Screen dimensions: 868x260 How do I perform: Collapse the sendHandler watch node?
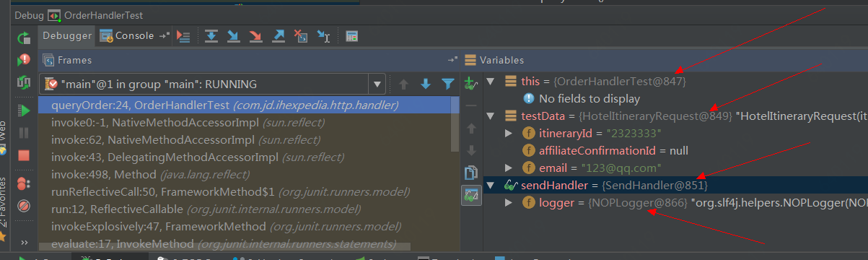coord(491,186)
